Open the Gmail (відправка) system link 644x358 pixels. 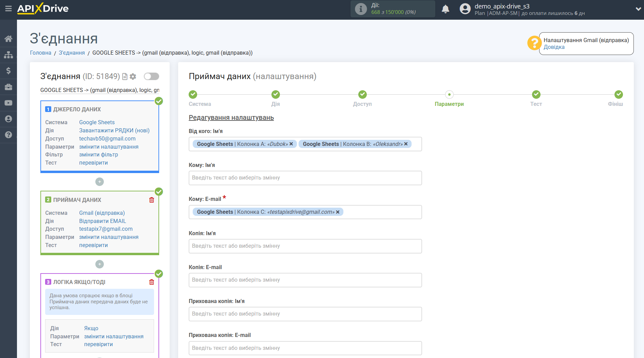(x=102, y=213)
